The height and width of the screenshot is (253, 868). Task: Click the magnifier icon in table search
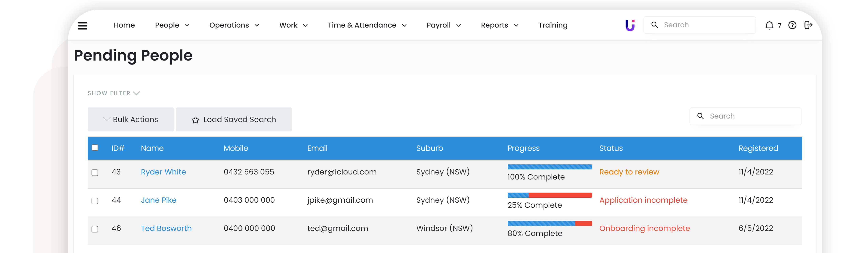tap(700, 116)
